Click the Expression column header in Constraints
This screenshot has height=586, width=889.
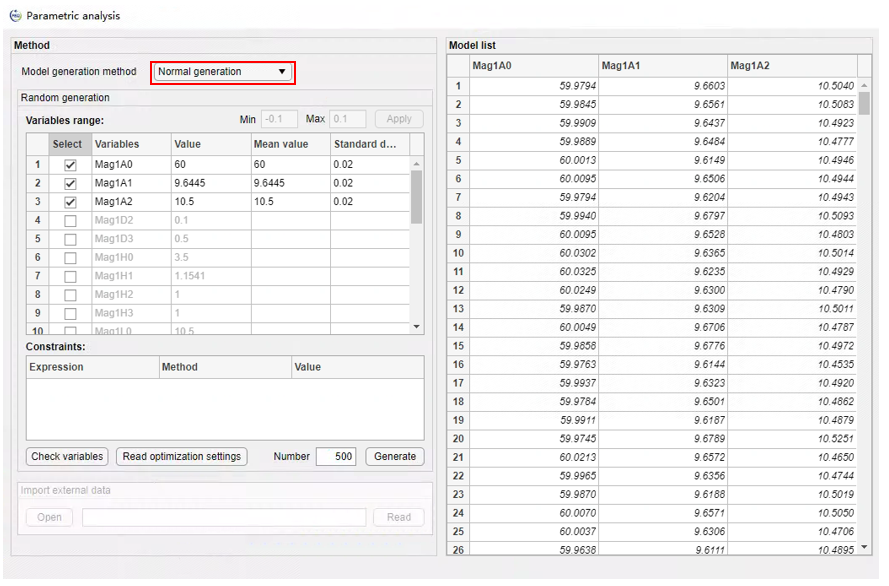93,367
